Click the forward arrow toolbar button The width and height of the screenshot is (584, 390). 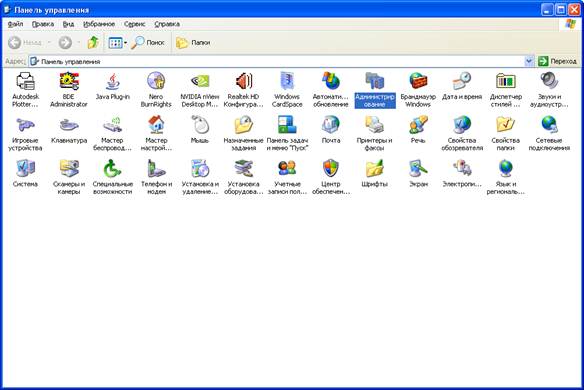coord(65,42)
